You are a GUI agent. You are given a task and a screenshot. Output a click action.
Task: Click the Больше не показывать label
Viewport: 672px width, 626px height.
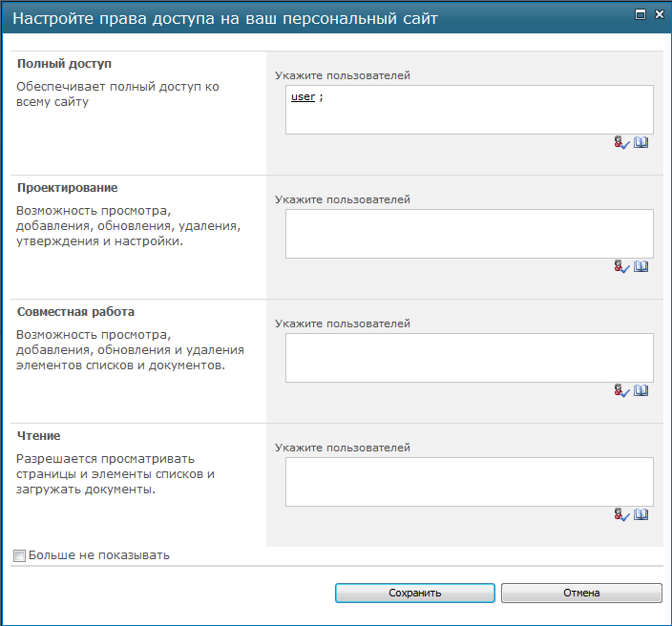pos(99,555)
